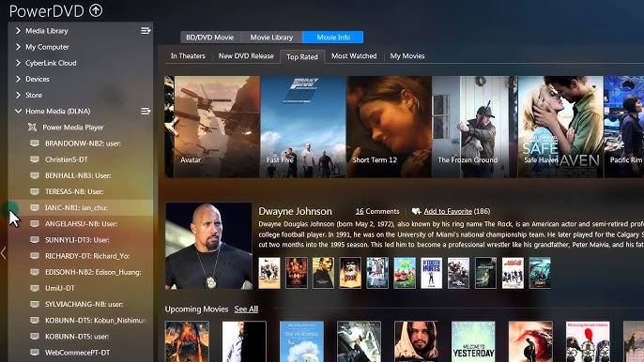The image size is (644, 362).
Task: Select IANC-NB1: ian_chu server
Action: coord(81,207)
